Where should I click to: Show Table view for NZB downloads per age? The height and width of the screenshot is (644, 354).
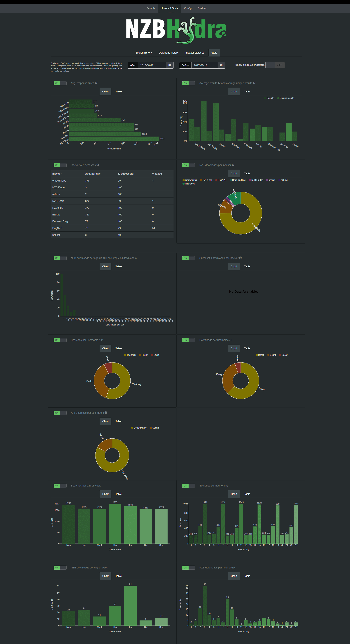[x=118, y=266]
